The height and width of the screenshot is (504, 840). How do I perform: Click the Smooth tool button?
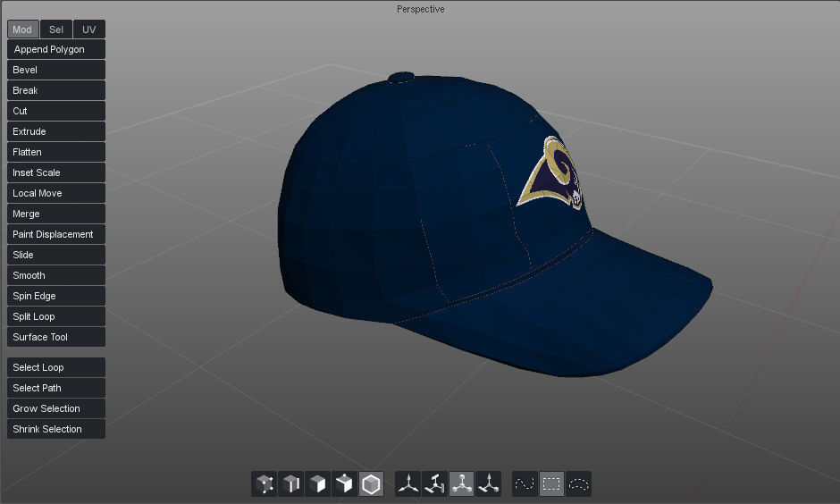(x=56, y=275)
